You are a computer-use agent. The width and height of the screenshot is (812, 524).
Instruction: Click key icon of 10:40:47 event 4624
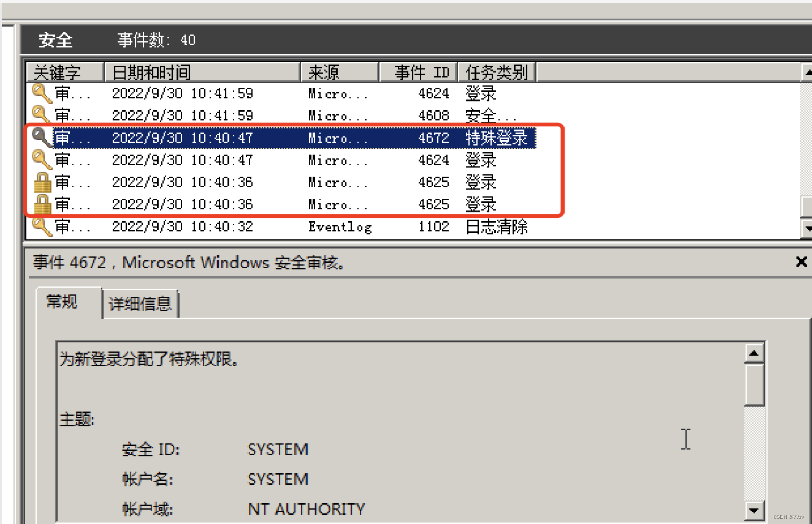point(42,159)
